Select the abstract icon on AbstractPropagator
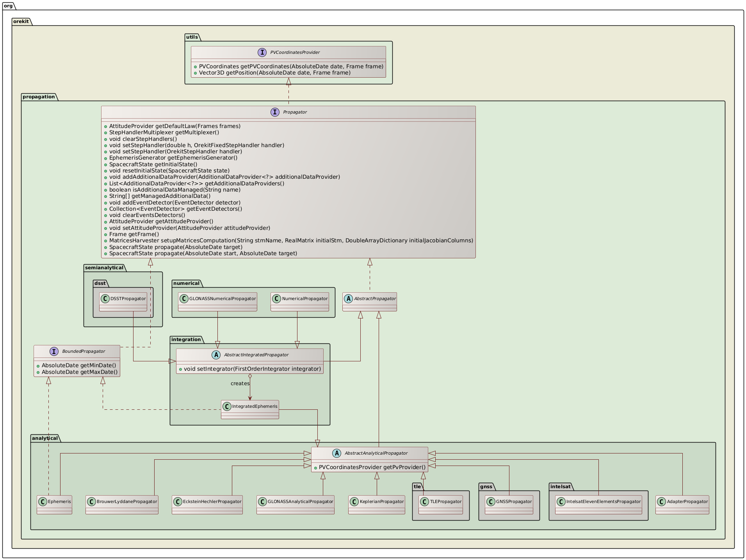This screenshot has height=560, width=746. 349,299
